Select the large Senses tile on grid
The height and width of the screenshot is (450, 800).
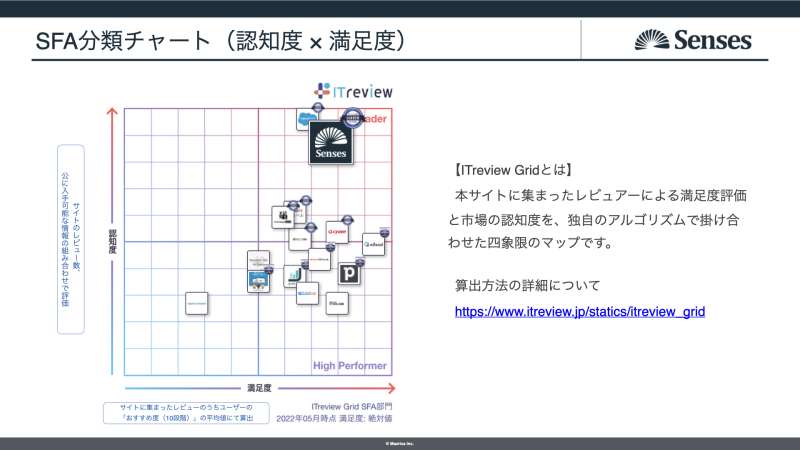point(331,142)
